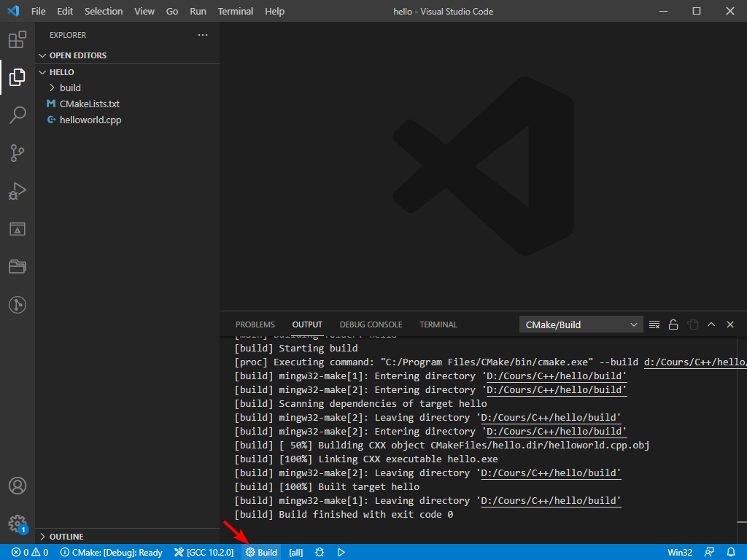Open the CMake view in activity bar
The height and width of the screenshot is (560, 747).
tap(18, 229)
